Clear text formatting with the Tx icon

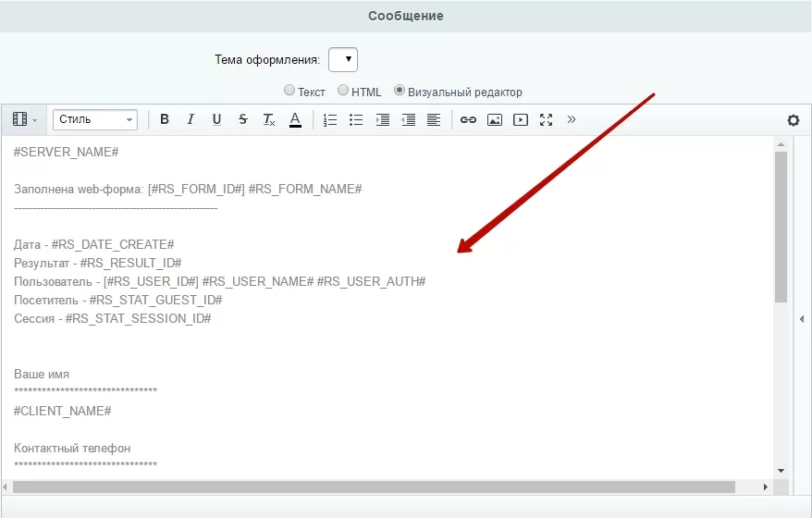point(269,119)
